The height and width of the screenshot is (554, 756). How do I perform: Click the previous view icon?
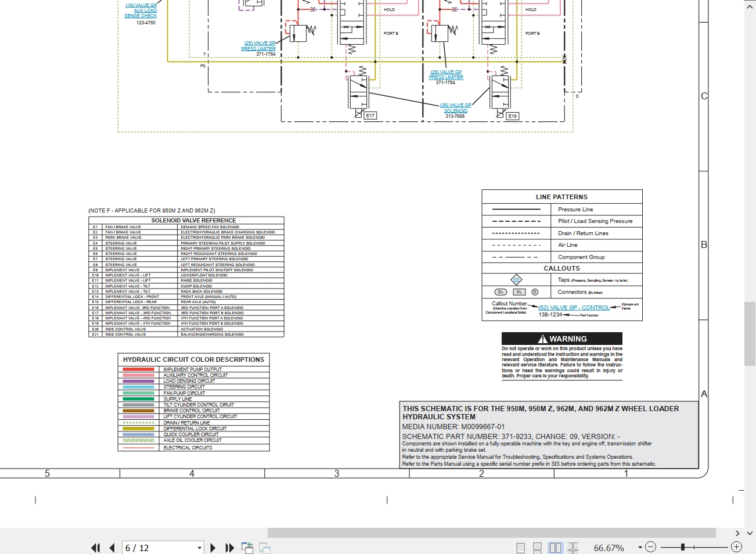[x=247, y=548]
